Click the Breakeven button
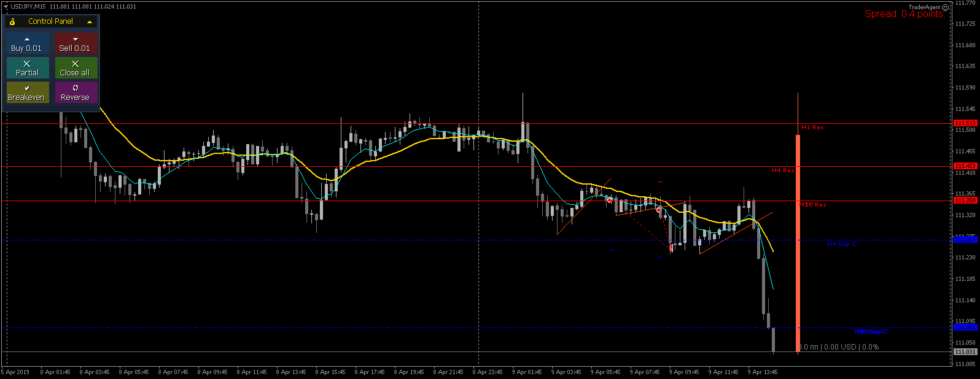The image size is (980, 379). pyautogui.click(x=27, y=93)
